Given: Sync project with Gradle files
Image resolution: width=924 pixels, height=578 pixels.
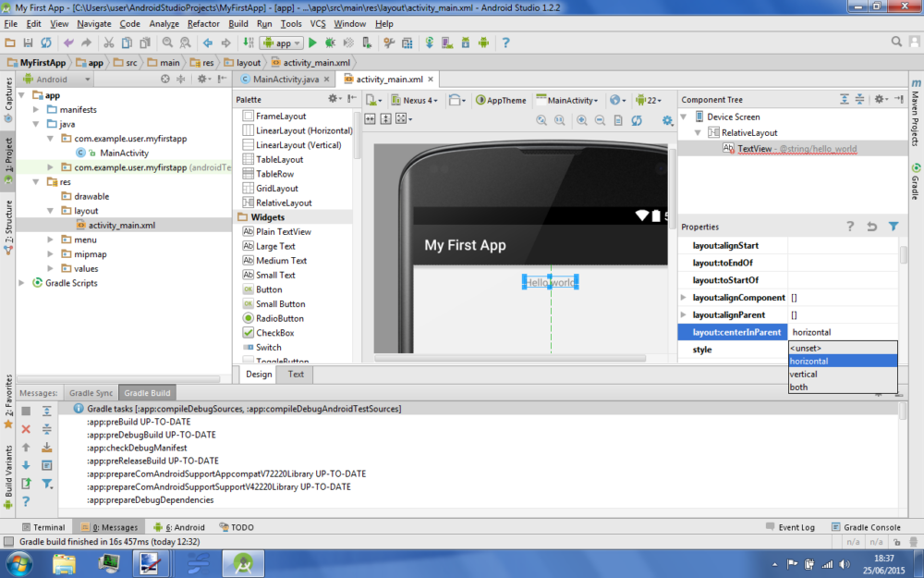Looking at the screenshot, I should (x=428, y=42).
